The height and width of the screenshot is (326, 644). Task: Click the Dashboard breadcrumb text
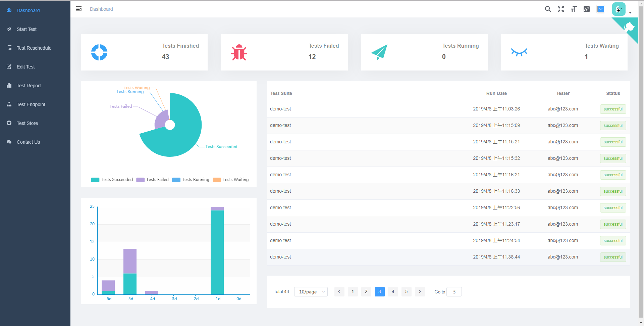(x=101, y=9)
